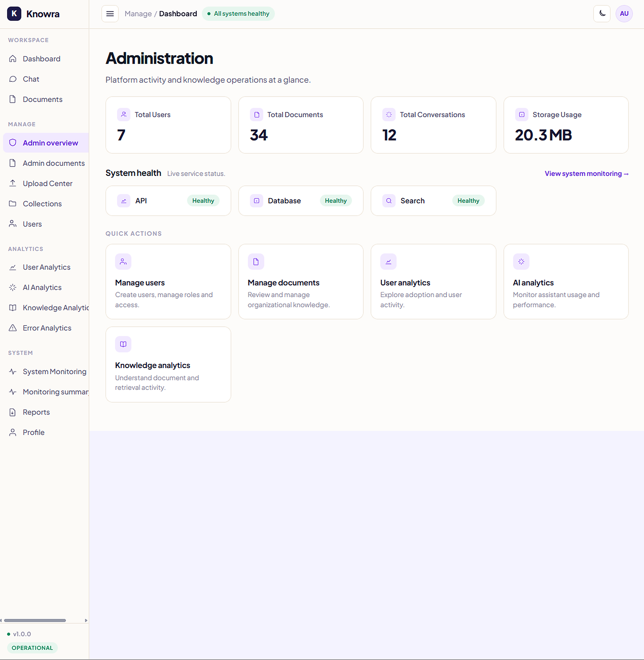Click the Total Documents card value 34
The width and height of the screenshot is (644, 660).
point(259,135)
